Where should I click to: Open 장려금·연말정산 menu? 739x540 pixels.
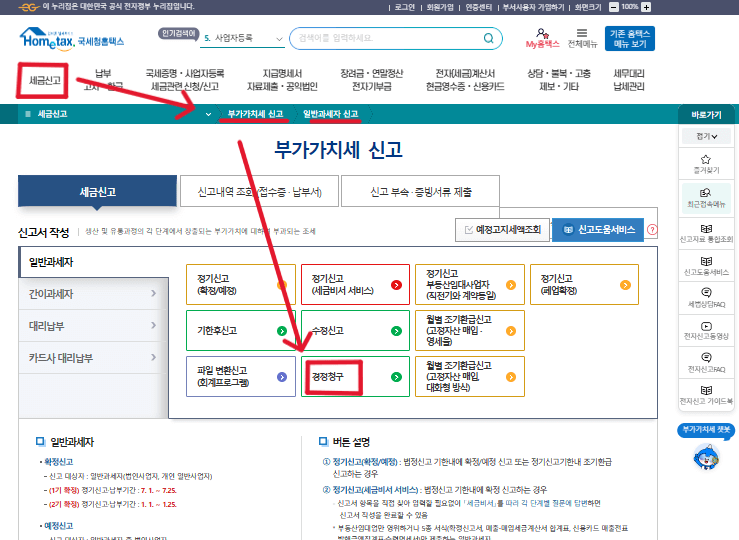(371, 80)
